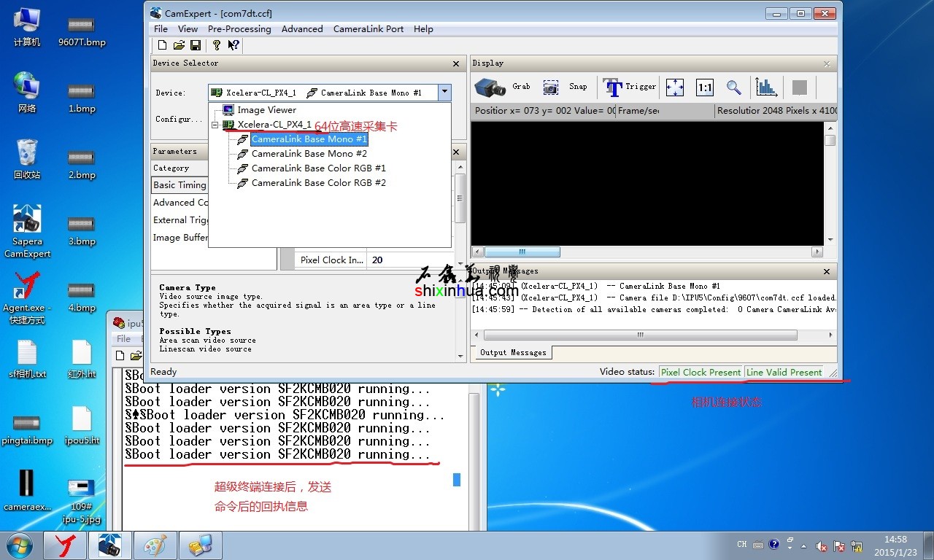The width and height of the screenshot is (934, 560).
Task: Open the File menu in the ipu terminal window
Action: 124,339
